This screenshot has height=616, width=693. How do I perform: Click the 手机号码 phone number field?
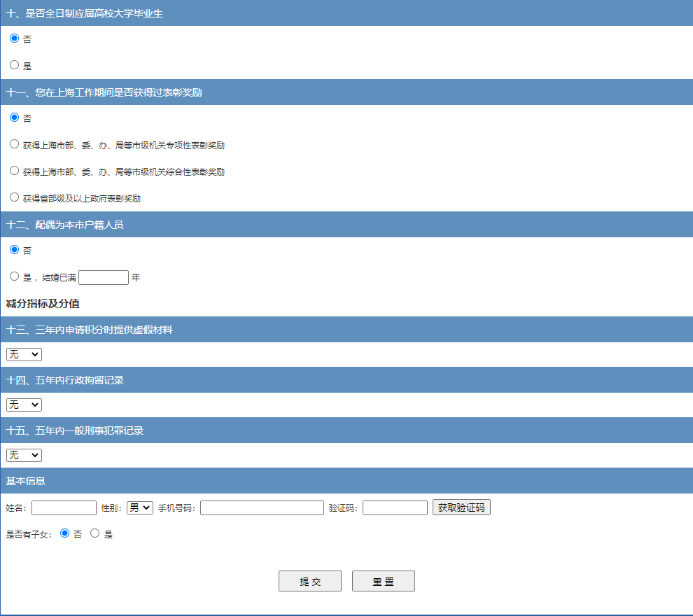click(262, 508)
